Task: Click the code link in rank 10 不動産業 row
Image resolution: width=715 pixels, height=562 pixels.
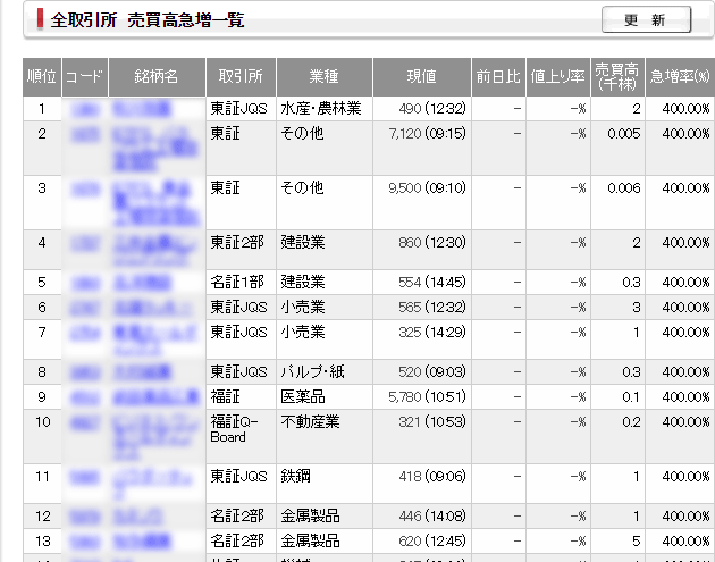Action: [85, 422]
